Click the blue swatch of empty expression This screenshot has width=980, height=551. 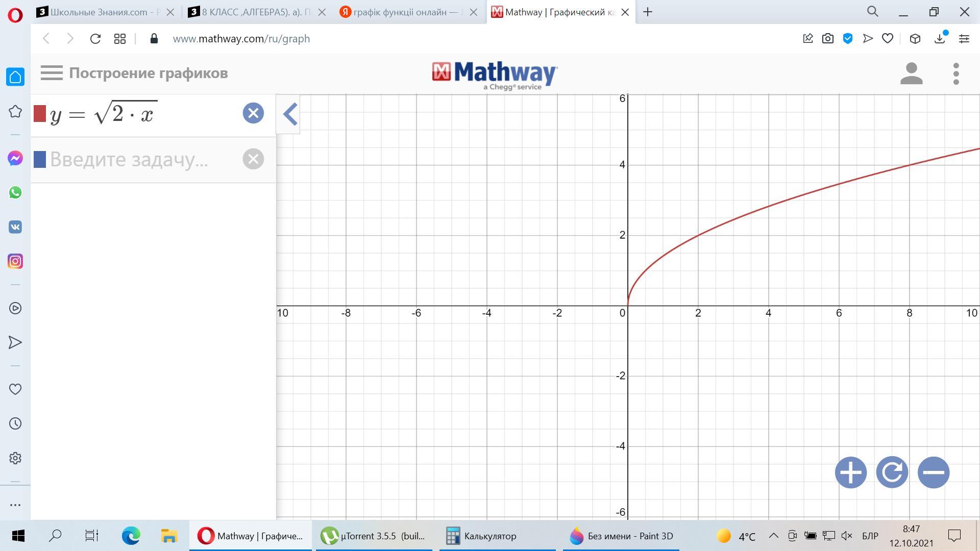[40, 159]
